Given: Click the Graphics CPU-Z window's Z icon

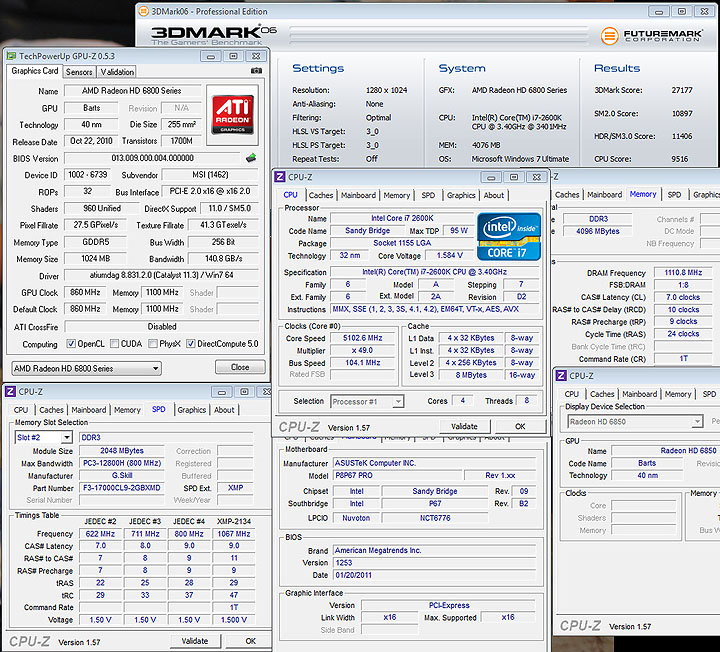Looking at the screenshot, I should coord(561,376).
